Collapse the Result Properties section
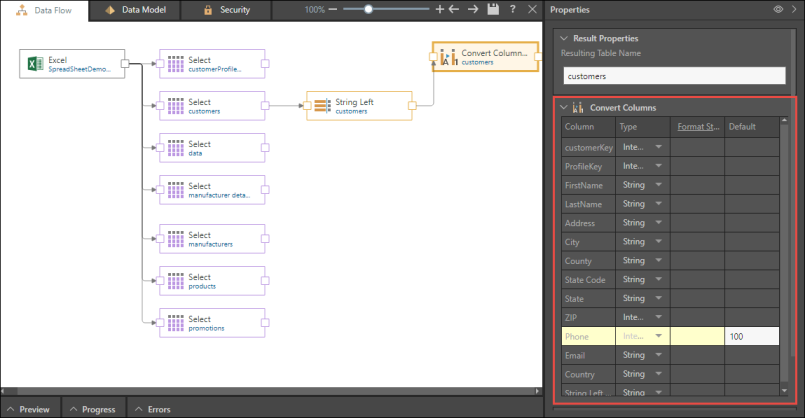The height and width of the screenshot is (418, 805). click(564, 38)
